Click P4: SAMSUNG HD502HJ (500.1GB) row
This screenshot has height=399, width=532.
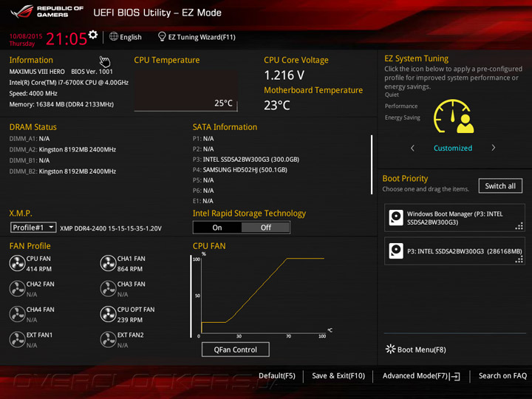[240, 170]
